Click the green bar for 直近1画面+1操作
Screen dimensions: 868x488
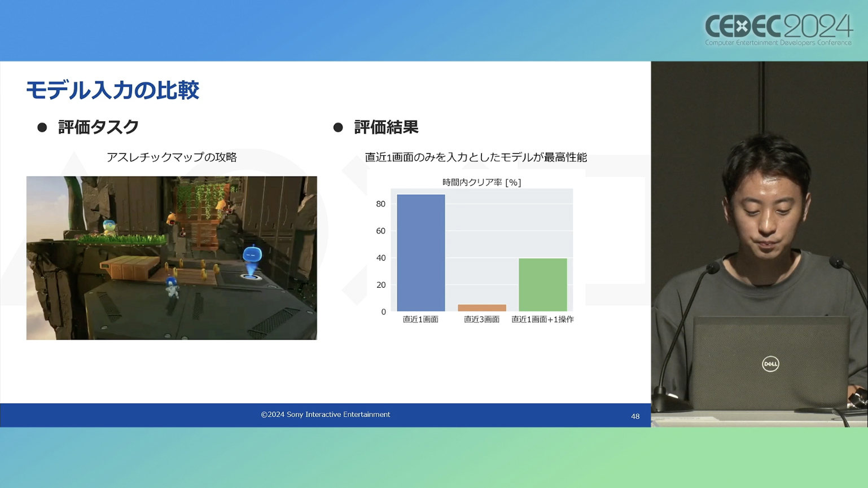click(x=543, y=285)
